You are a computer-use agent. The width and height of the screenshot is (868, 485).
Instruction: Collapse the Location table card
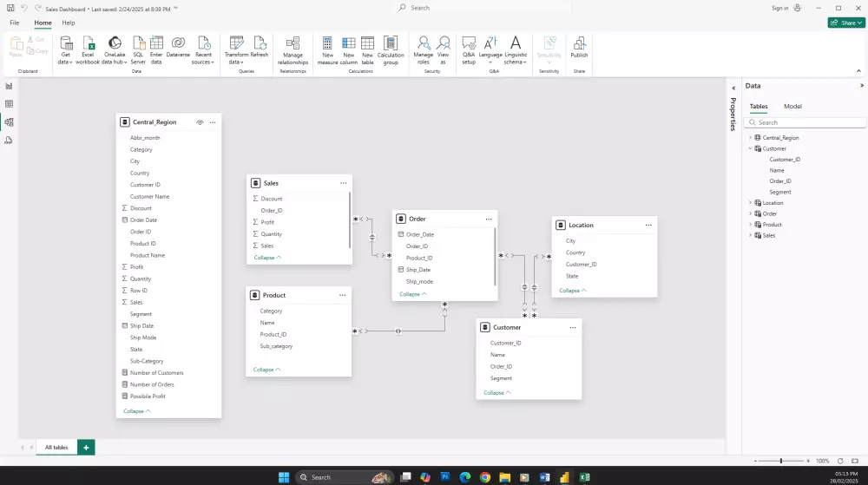point(573,291)
